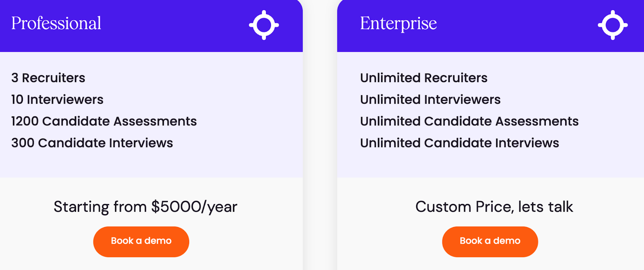Book a demo for the Enterprise plan
This screenshot has height=270, width=644.
pyautogui.click(x=490, y=241)
